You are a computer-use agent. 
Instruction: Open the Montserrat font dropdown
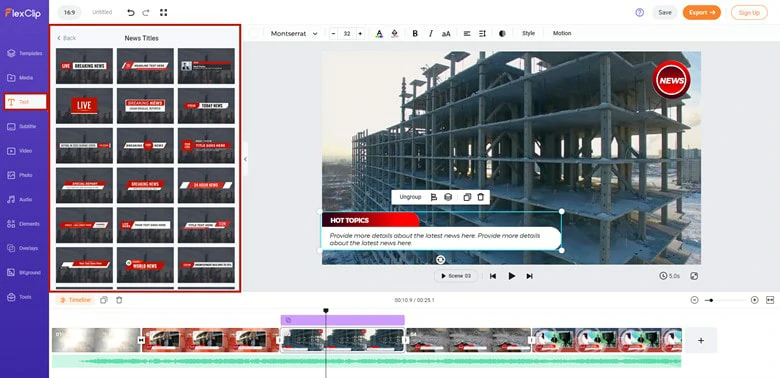tap(294, 33)
